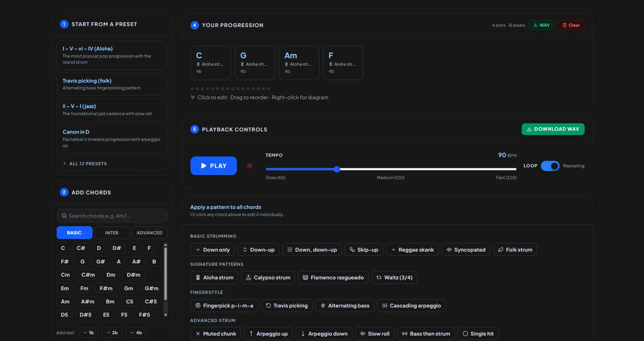Click the Down only strumming pattern icon
The image size is (644, 341).
coord(198,250)
